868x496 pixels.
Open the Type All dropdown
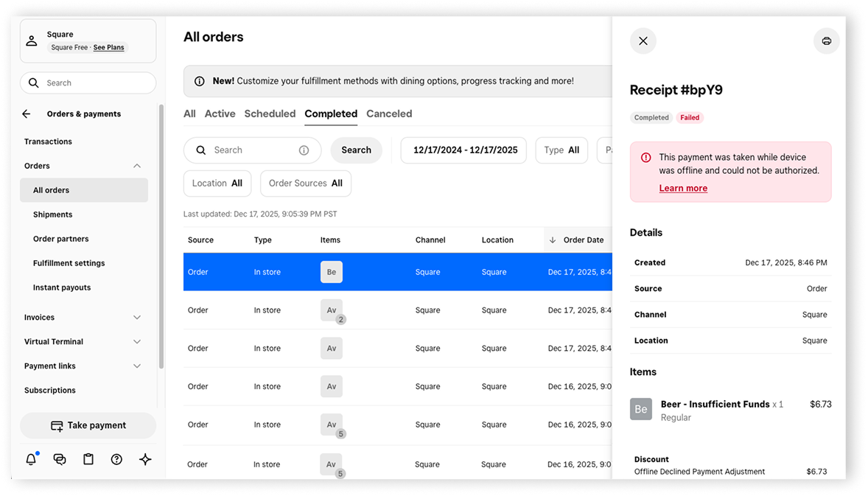[561, 150]
